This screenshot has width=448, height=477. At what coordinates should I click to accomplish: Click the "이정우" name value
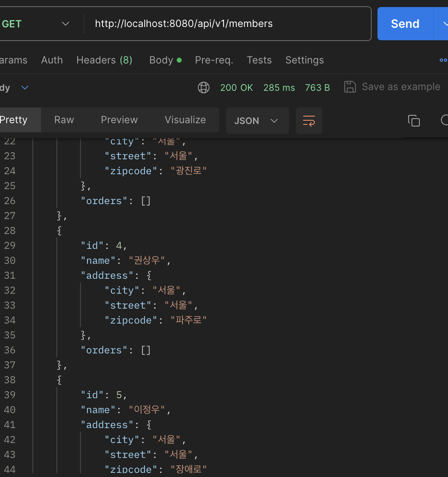point(146,410)
